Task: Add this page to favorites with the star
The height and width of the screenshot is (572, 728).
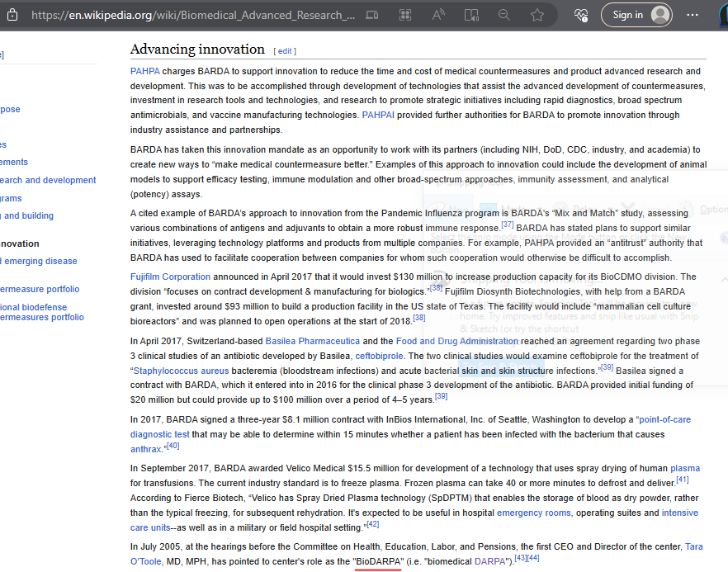Action: [x=537, y=15]
